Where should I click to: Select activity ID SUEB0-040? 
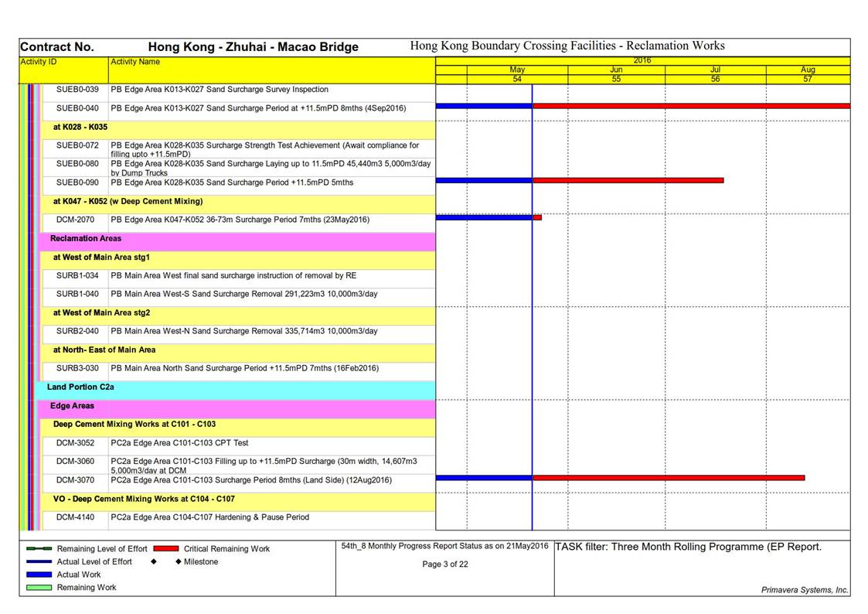click(x=77, y=108)
